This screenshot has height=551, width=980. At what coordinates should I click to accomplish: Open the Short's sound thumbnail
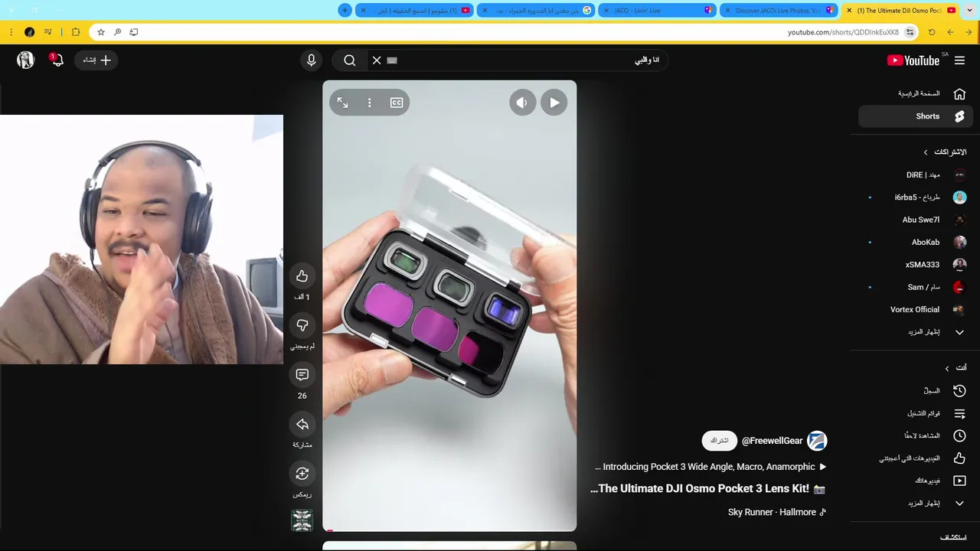click(302, 520)
